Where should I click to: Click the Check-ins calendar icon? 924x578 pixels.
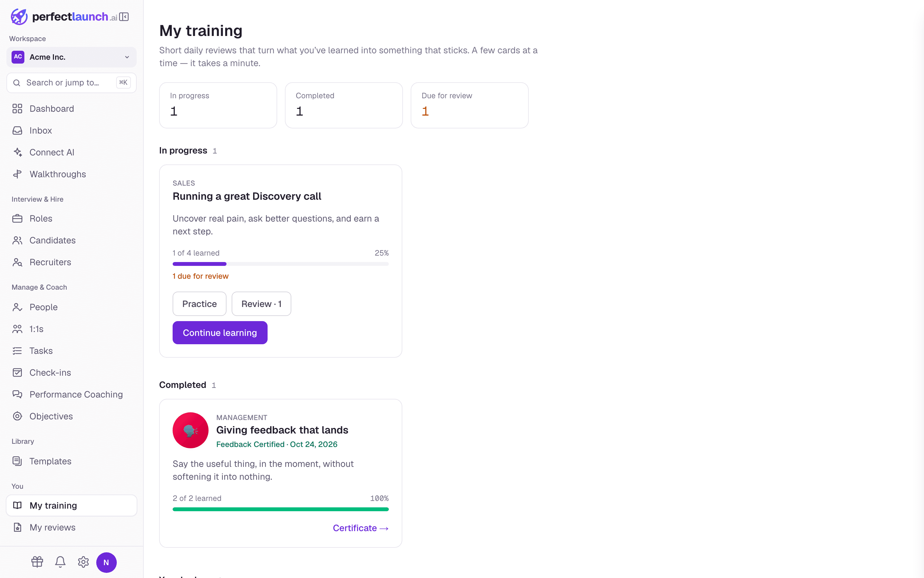(x=17, y=372)
